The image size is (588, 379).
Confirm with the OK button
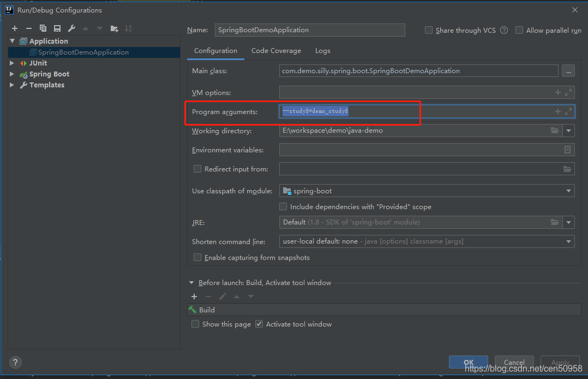click(469, 362)
